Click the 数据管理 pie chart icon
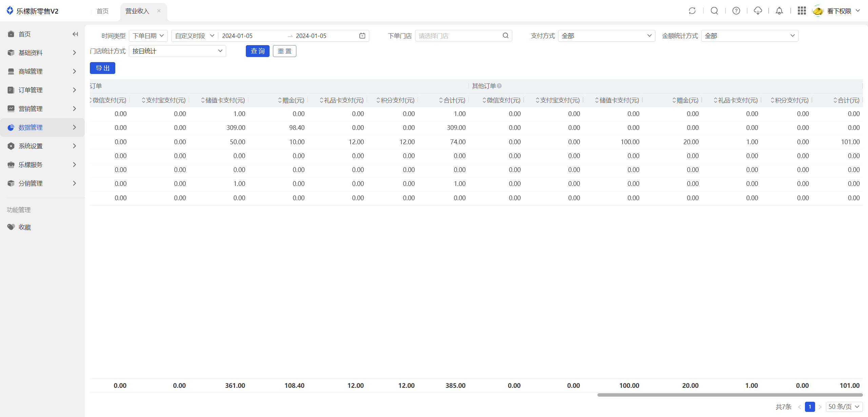This screenshot has height=417, width=868. pyautogui.click(x=11, y=127)
